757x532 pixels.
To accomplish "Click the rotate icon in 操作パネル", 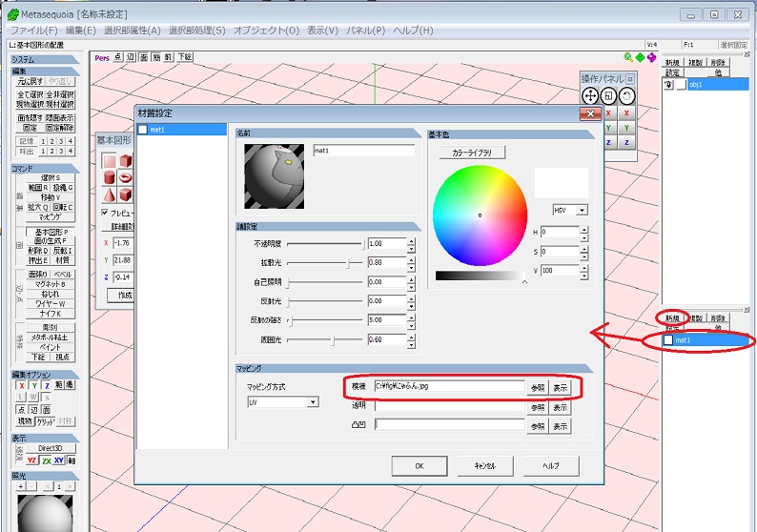I will 627,95.
